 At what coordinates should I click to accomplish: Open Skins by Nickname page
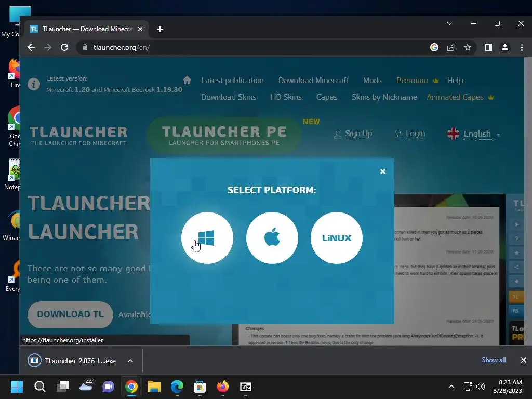[384, 97]
